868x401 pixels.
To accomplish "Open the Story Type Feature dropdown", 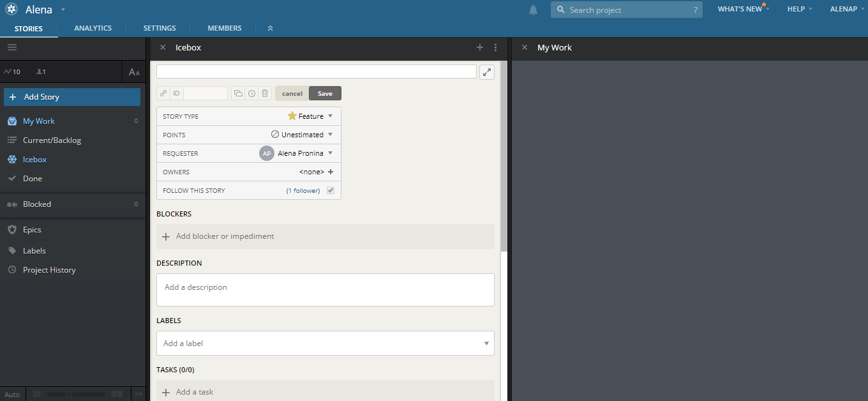I will (x=311, y=116).
